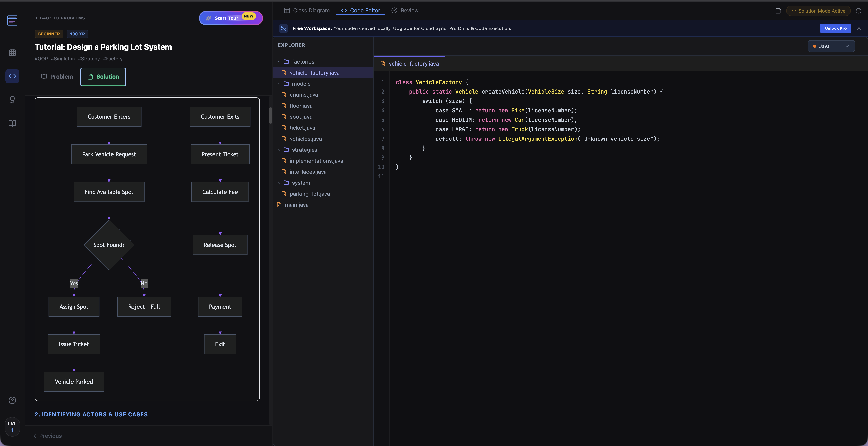
Task: Open the grid dashboard sidebar icon
Action: click(12, 52)
